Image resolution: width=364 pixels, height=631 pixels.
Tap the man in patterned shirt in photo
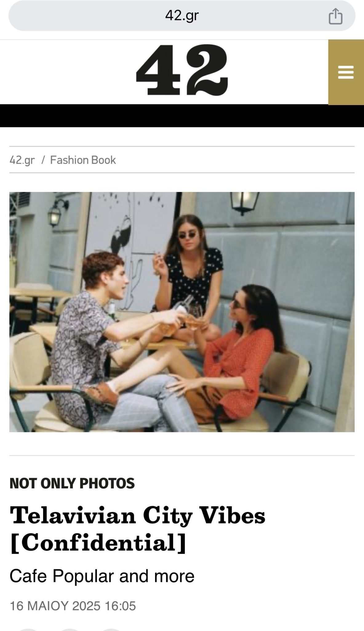(x=102, y=339)
